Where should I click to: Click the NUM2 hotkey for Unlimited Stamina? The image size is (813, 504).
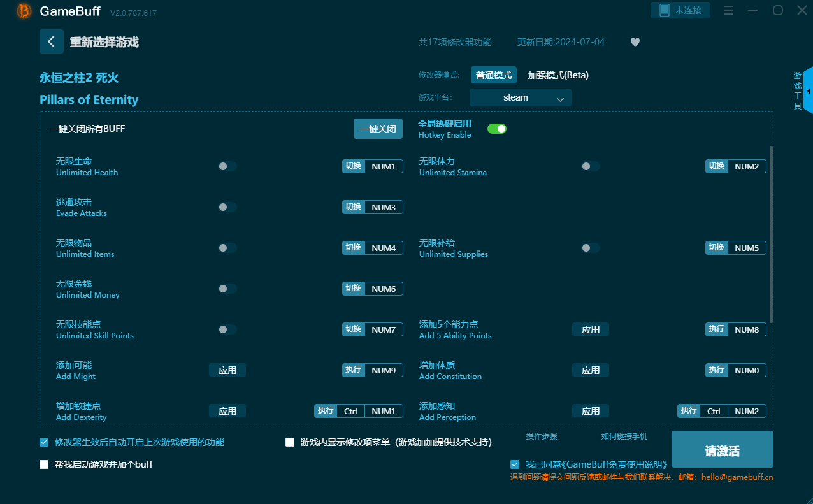[x=747, y=166]
